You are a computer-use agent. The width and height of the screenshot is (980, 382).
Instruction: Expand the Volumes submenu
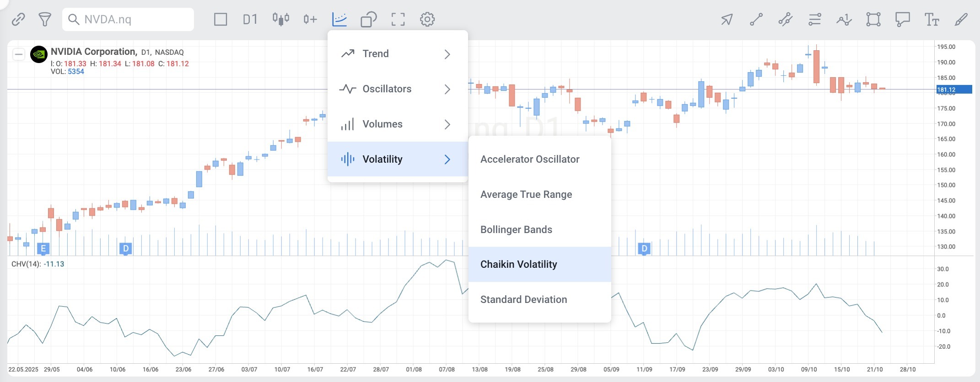click(x=398, y=124)
